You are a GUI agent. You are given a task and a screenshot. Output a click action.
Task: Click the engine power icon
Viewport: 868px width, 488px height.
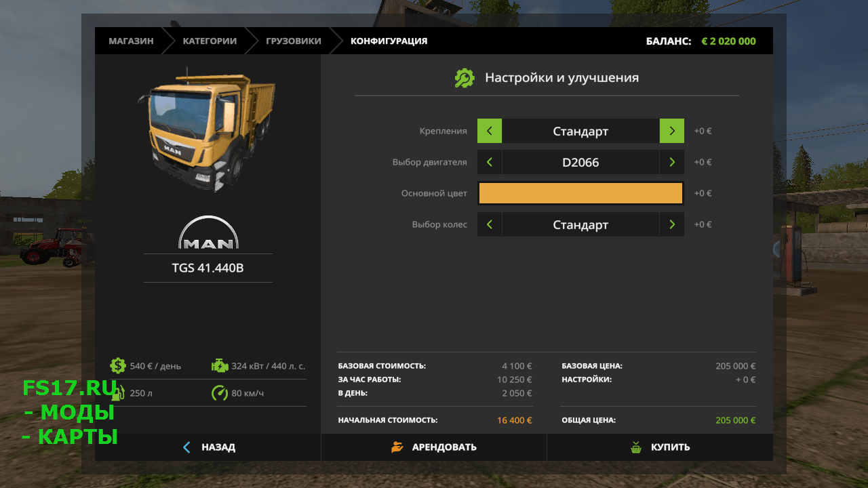pyautogui.click(x=220, y=366)
